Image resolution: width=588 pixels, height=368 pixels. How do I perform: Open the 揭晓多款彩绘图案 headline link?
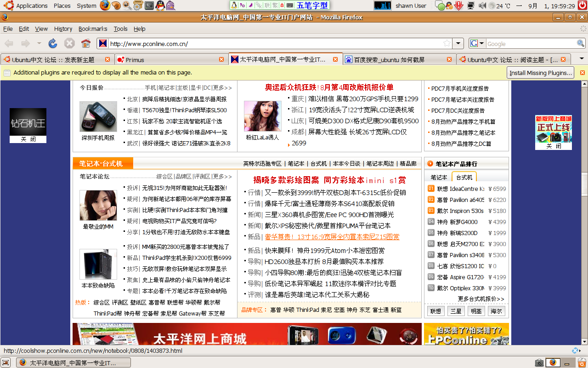[x=330, y=180]
